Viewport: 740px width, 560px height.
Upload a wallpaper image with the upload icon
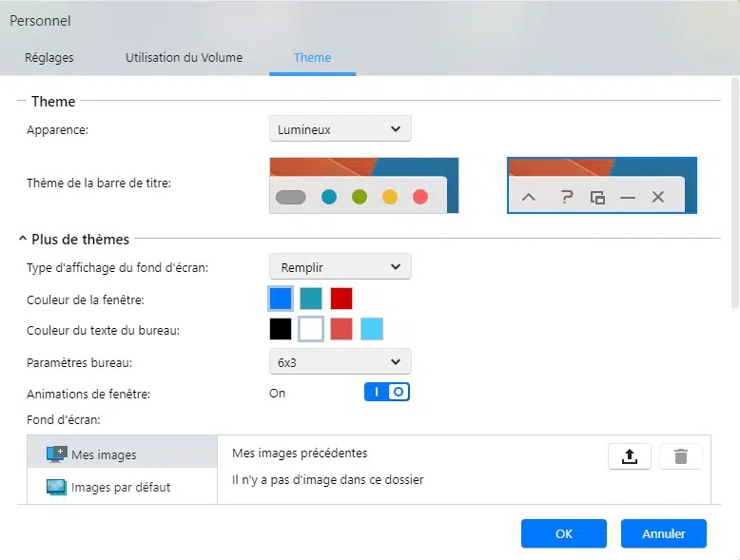[x=629, y=456]
